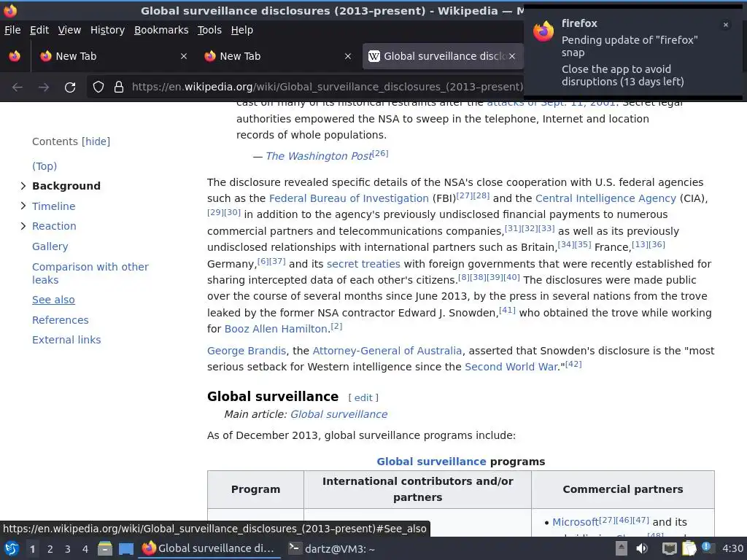Open The Washington Post link
This screenshot has width=747, height=560.
click(x=319, y=156)
